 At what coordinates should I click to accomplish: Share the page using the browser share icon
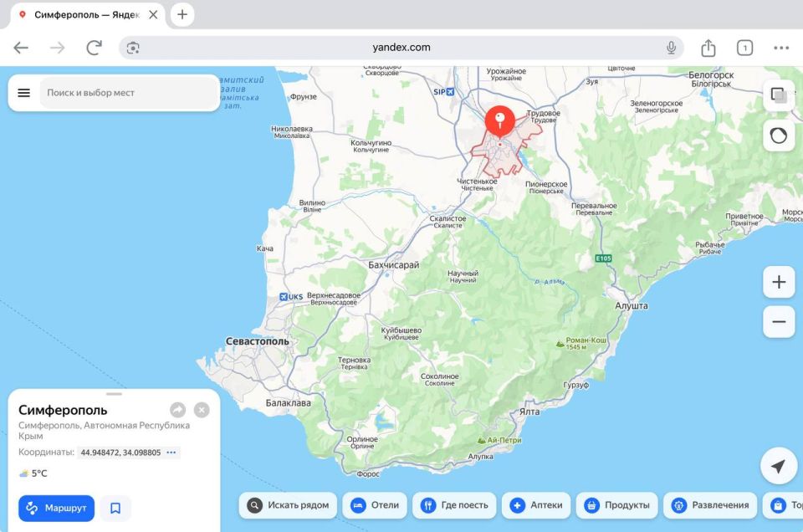pos(708,48)
